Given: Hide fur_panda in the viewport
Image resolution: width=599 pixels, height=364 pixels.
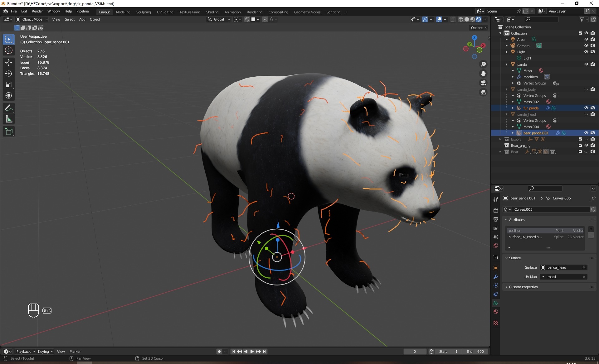Looking at the screenshot, I should point(586,108).
